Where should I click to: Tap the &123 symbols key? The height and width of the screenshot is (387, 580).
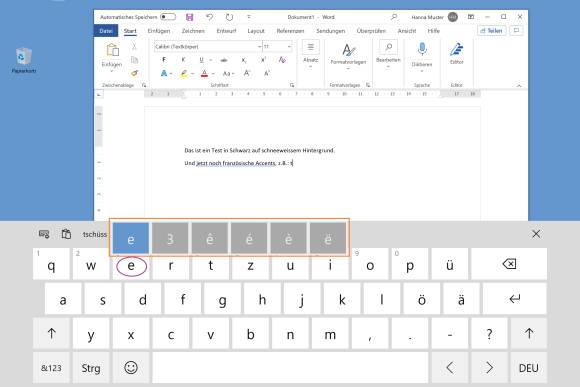tap(51, 367)
